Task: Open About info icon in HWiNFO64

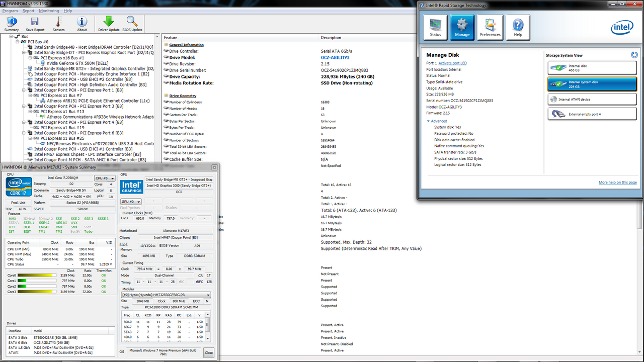Action: pyautogui.click(x=82, y=24)
